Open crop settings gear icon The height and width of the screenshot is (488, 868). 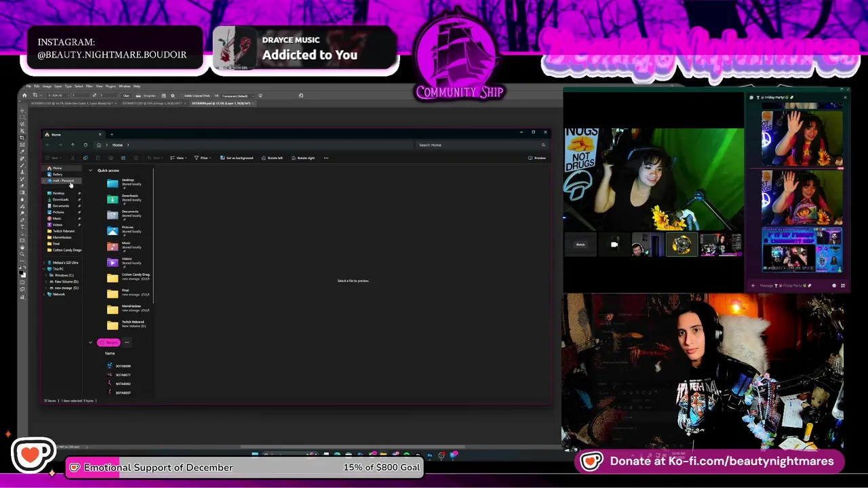coord(172,96)
